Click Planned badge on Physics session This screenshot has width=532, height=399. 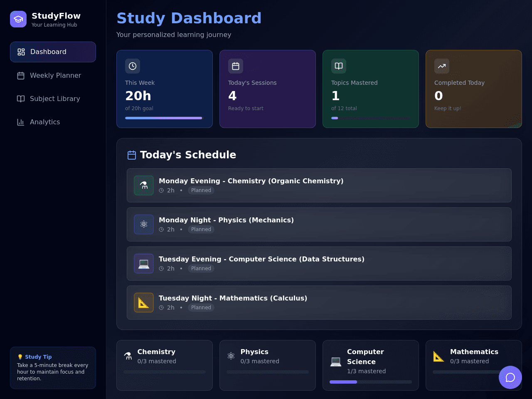[201, 229]
